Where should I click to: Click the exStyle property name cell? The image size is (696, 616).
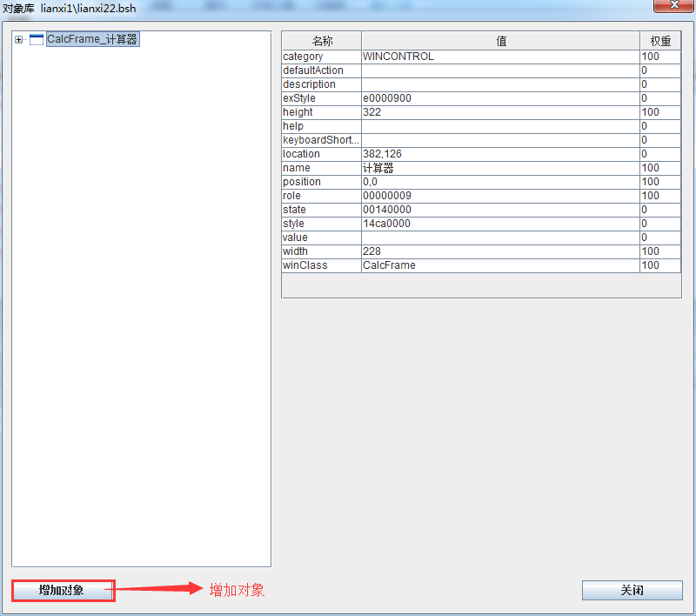[322, 98]
